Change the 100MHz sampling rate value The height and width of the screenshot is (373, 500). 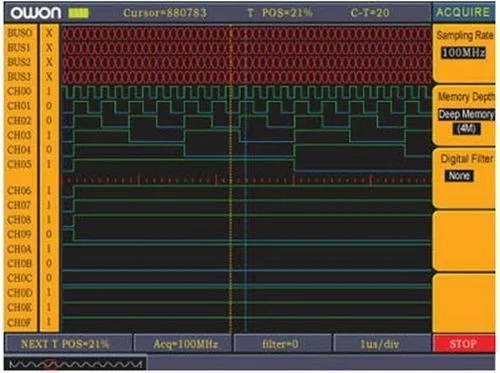click(x=463, y=52)
